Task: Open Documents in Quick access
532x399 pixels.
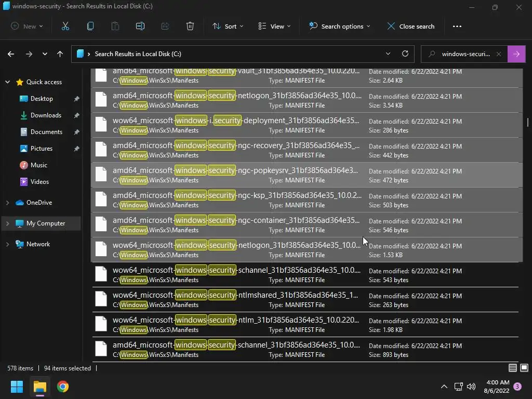Action: click(46, 131)
